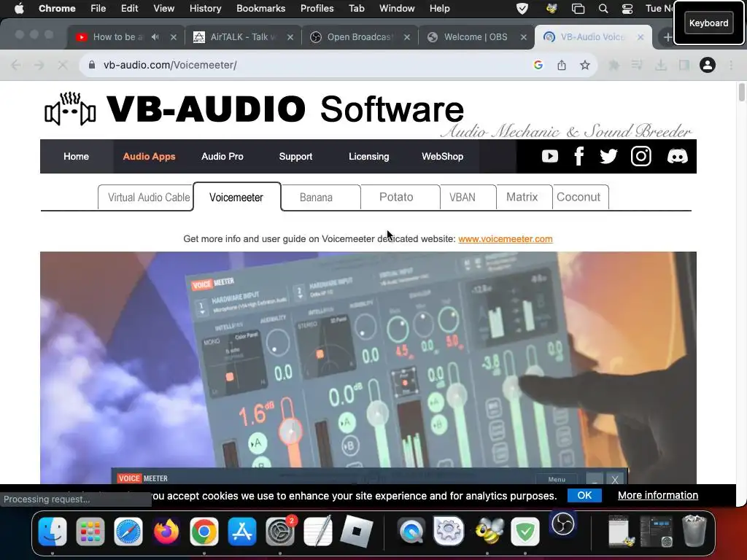
Task: Open the VB-Audio Discord icon
Action: (677, 156)
